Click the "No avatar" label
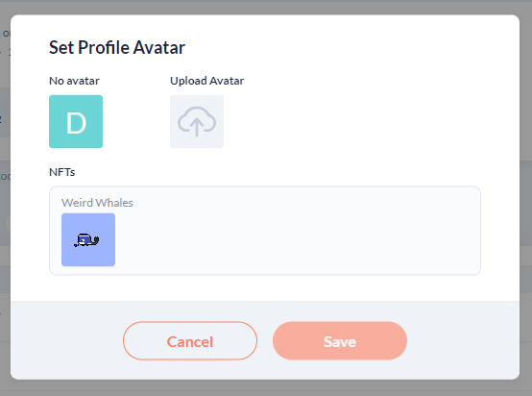Viewport: 532px width, 396px height. click(x=74, y=81)
